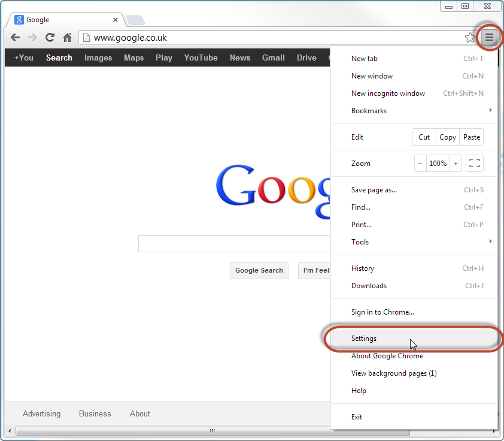Image resolution: width=504 pixels, height=441 pixels.
Task: Toggle fullscreen mode icon next to Zoom
Action: tap(475, 163)
